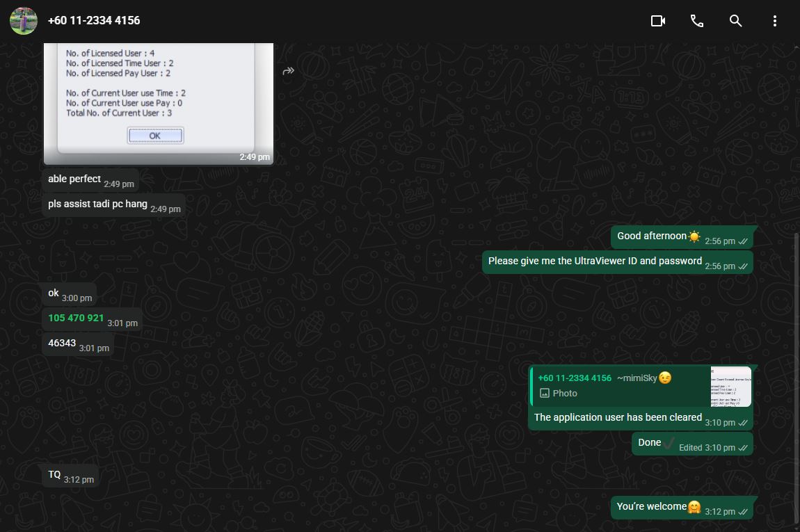Select the 'Good afternoon' message bubble
This screenshot has width=800, height=532.
[x=682, y=237]
